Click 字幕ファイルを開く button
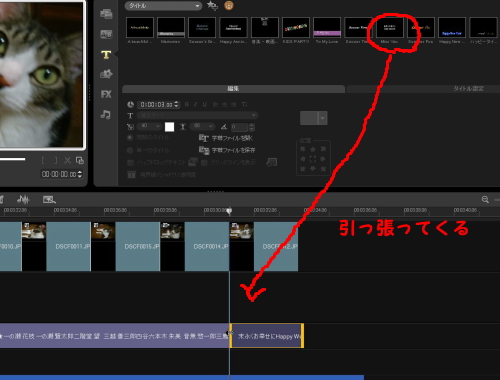500x380 pixels. tap(226, 138)
